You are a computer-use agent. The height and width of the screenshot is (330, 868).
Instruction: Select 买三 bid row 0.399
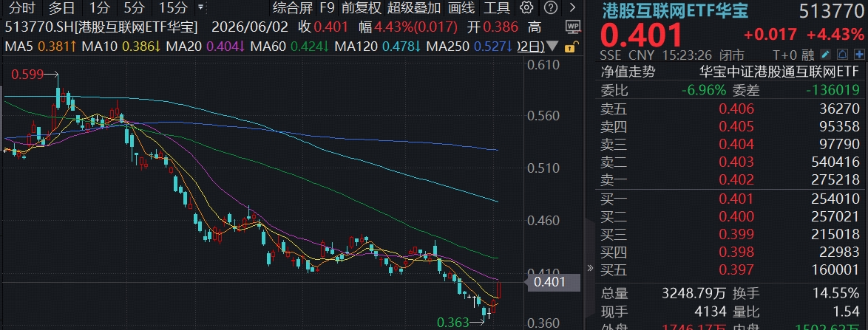tap(730, 234)
